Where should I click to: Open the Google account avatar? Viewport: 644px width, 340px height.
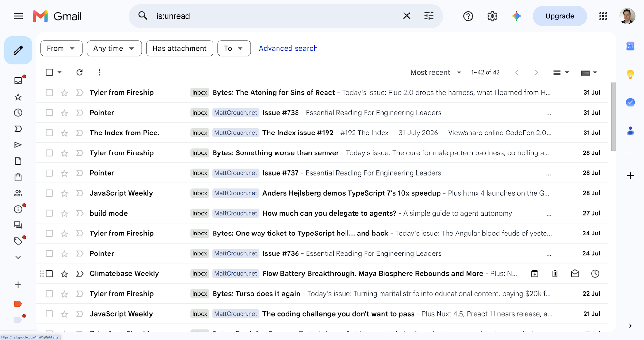tap(627, 16)
